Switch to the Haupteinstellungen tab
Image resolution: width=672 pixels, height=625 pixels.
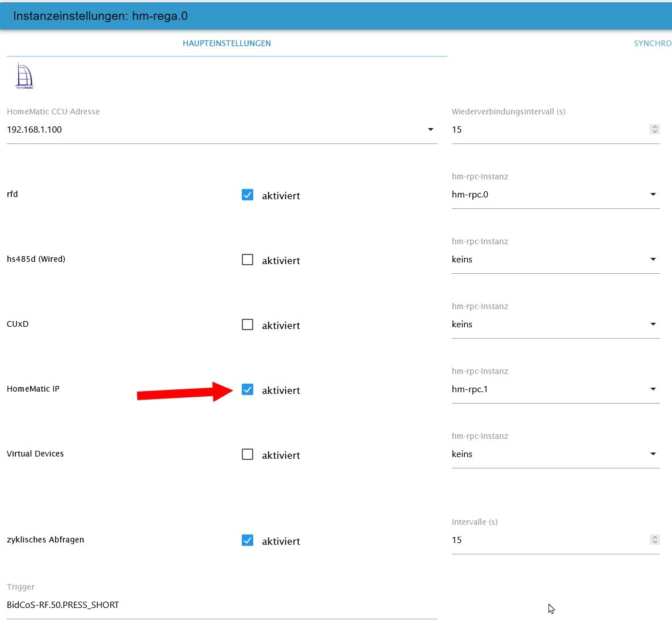click(x=226, y=43)
